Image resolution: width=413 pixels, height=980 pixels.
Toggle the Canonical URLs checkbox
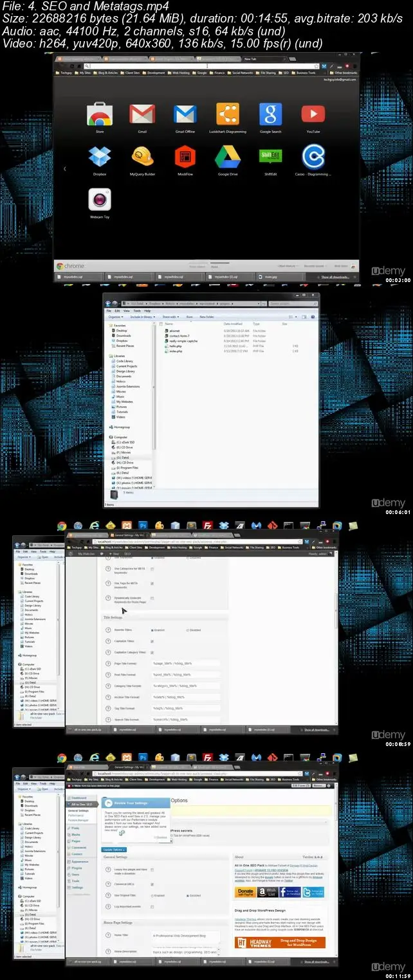pos(152,884)
